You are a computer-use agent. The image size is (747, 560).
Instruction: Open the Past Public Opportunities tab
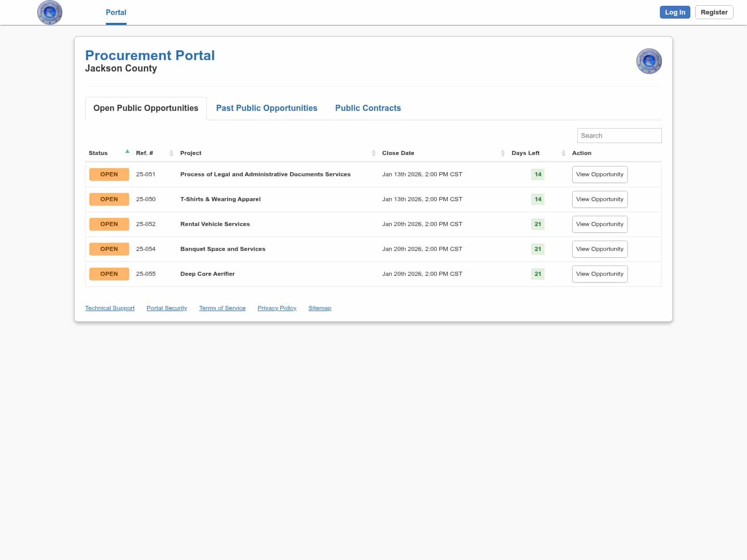click(x=267, y=108)
